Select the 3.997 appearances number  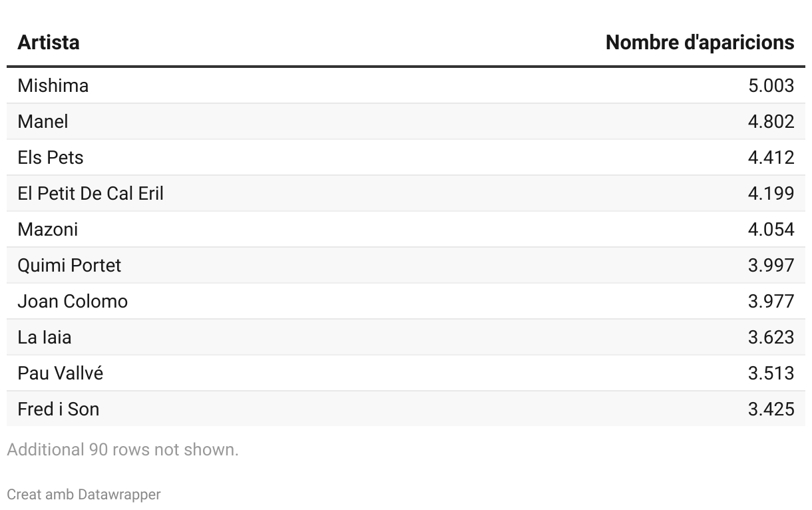[x=771, y=265]
